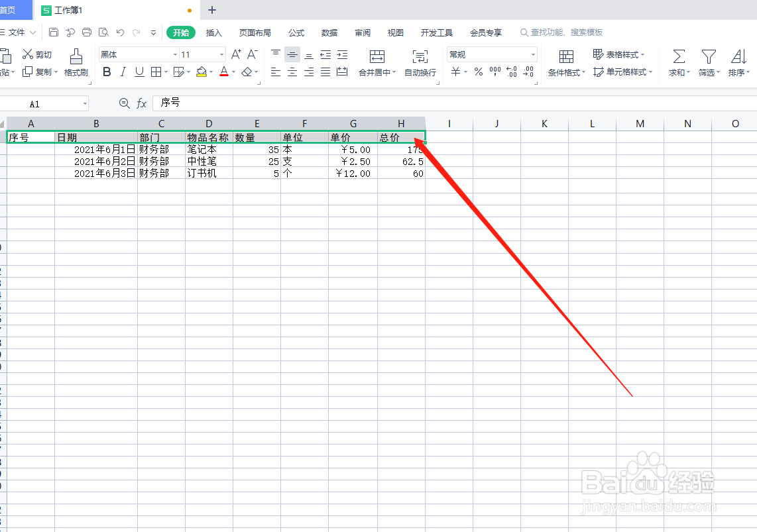Click the distributed alignment icon
The width and height of the screenshot is (757, 532).
pos(342,72)
